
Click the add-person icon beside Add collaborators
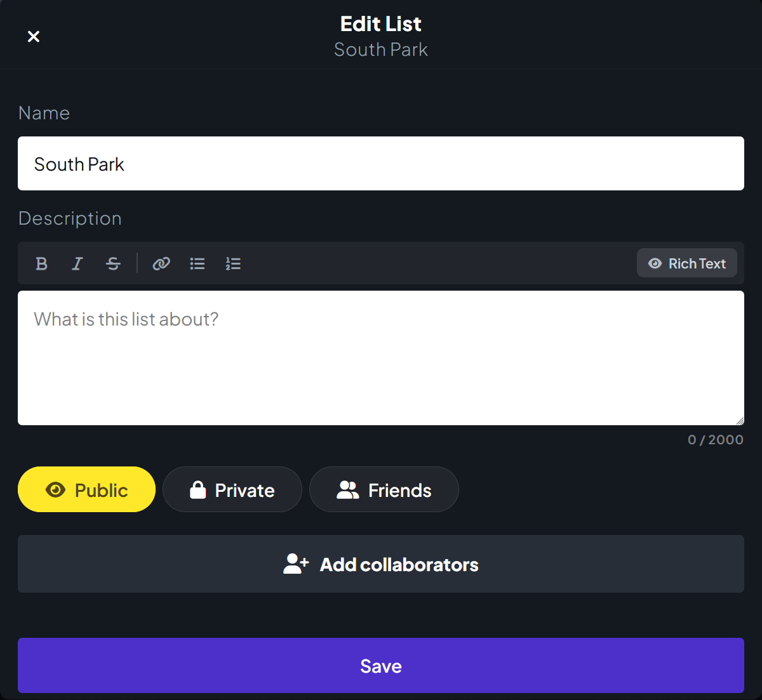296,564
